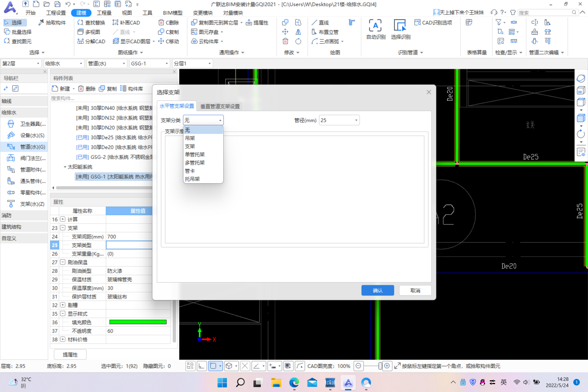Click the mirror icon in 修改 group
This screenshot has height=392, width=588.
(298, 32)
